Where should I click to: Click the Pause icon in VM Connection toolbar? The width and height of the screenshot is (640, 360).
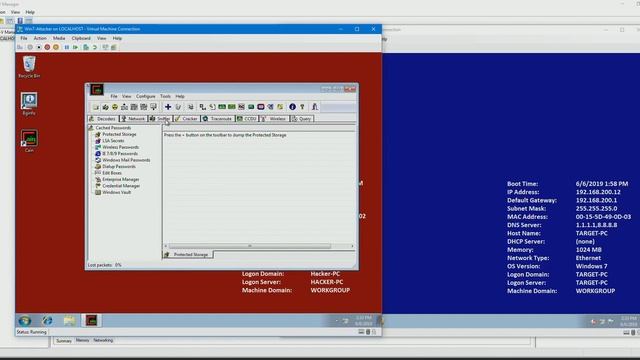coord(67,47)
